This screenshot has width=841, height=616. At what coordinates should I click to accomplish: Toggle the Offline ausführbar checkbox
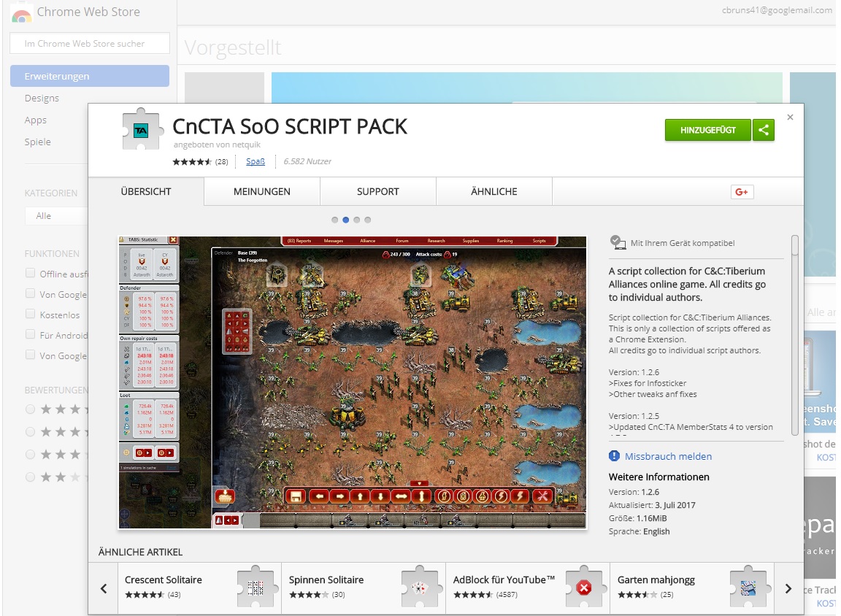click(31, 273)
